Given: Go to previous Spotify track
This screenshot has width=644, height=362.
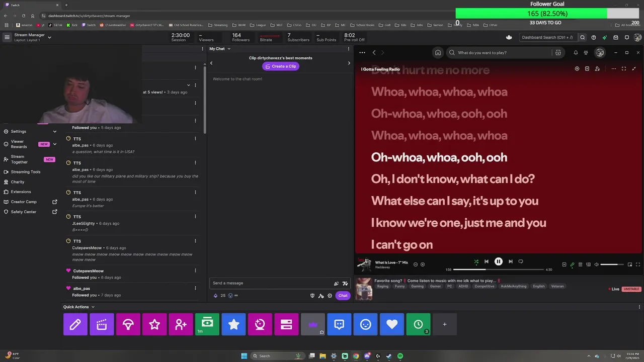Looking at the screenshot, I should click(486, 261).
